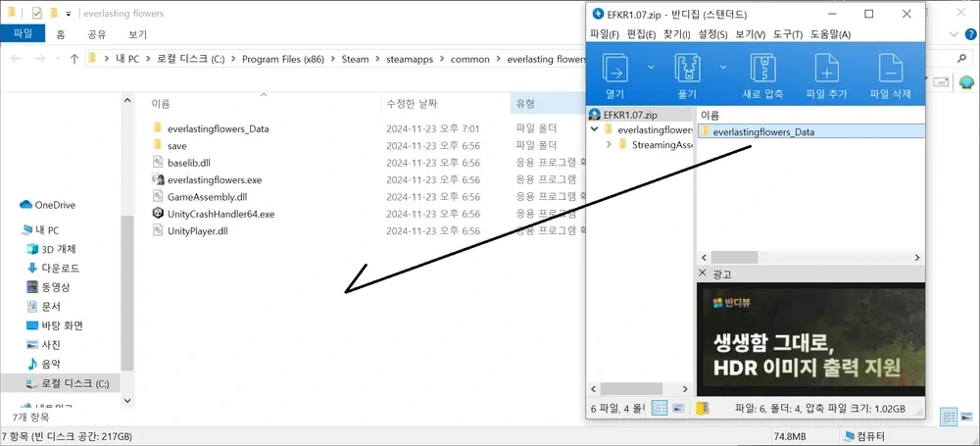Click the Explorer large thumbnails view icon
980x446 pixels.
(966, 417)
